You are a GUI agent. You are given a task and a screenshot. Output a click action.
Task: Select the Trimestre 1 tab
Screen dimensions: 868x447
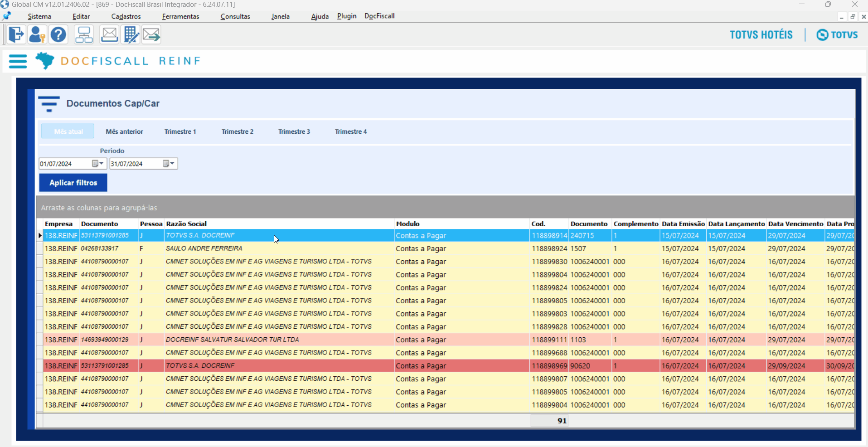(180, 131)
